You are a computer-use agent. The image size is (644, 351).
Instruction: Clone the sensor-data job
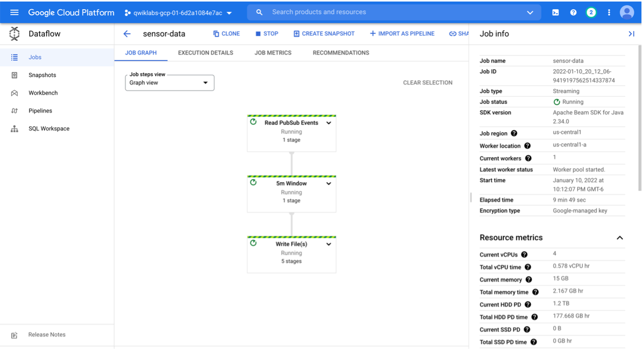pyautogui.click(x=227, y=34)
